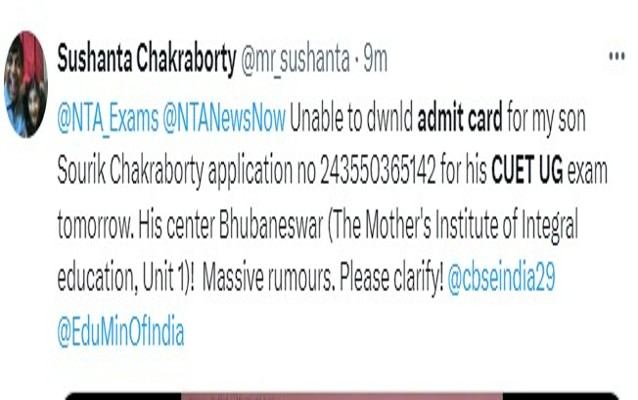638x400 pixels.
Task: Open the attached media preview below tweet
Action: tap(342, 396)
